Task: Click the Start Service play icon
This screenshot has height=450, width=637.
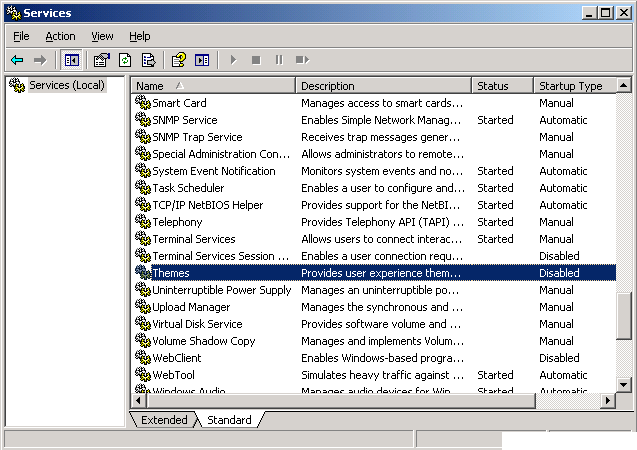Action: pyautogui.click(x=233, y=60)
